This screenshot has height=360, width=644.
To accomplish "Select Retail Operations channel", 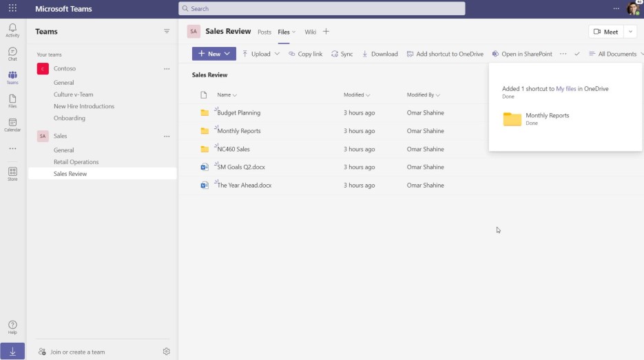I will tap(76, 161).
